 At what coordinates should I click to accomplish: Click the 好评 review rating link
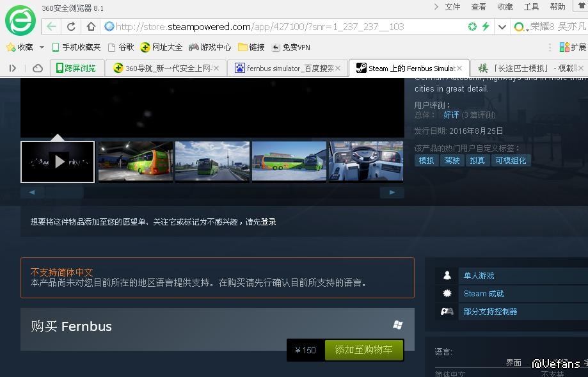click(450, 115)
